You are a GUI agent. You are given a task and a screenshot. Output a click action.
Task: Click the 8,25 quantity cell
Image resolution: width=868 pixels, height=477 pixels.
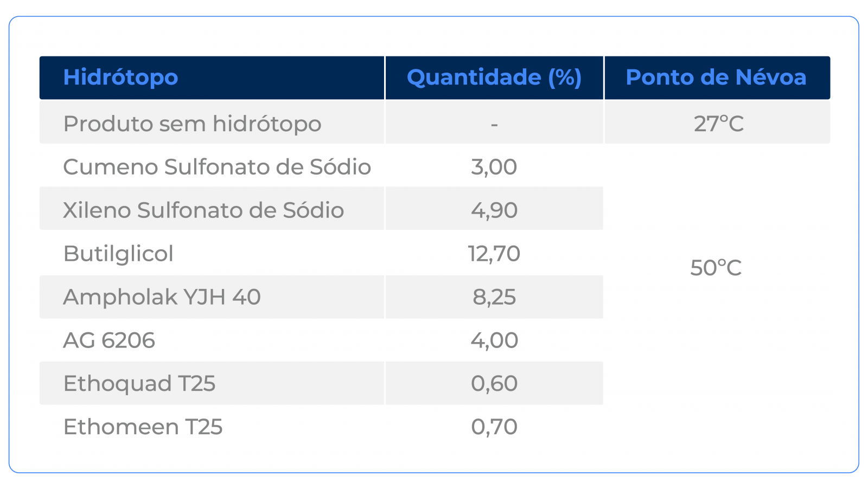[x=494, y=297]
